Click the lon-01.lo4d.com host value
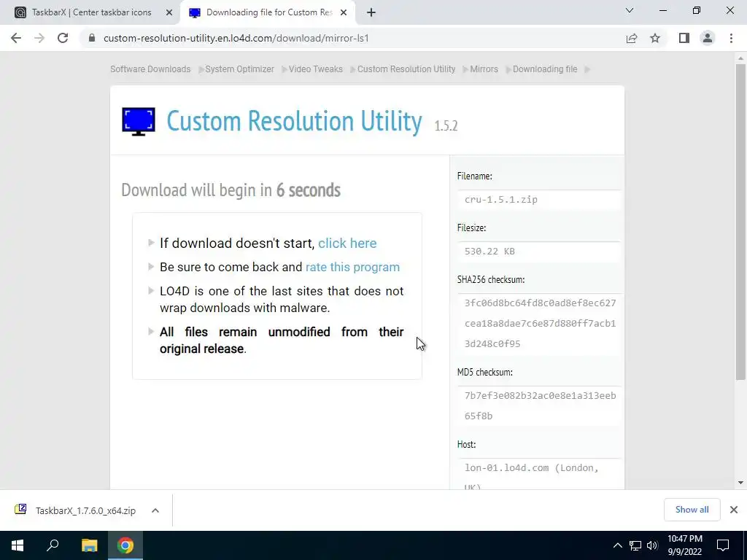Screen dimensions: 747x560 (x=532, y=476)
